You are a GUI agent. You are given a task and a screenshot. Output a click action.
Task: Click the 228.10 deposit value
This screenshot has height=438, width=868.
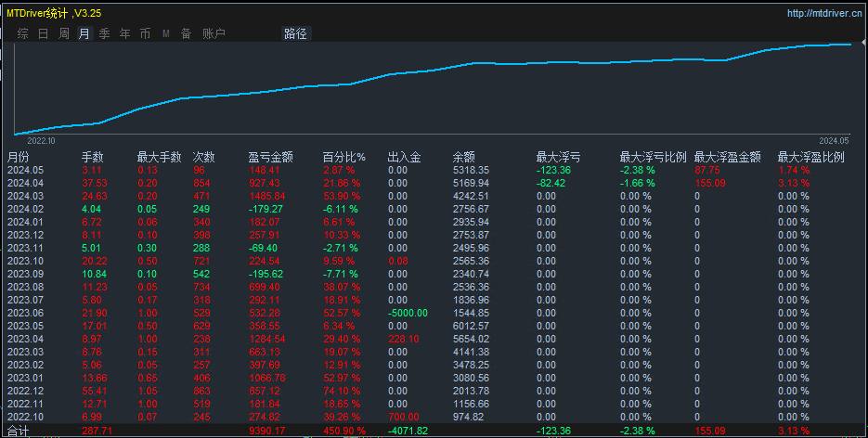coord(404,339)
